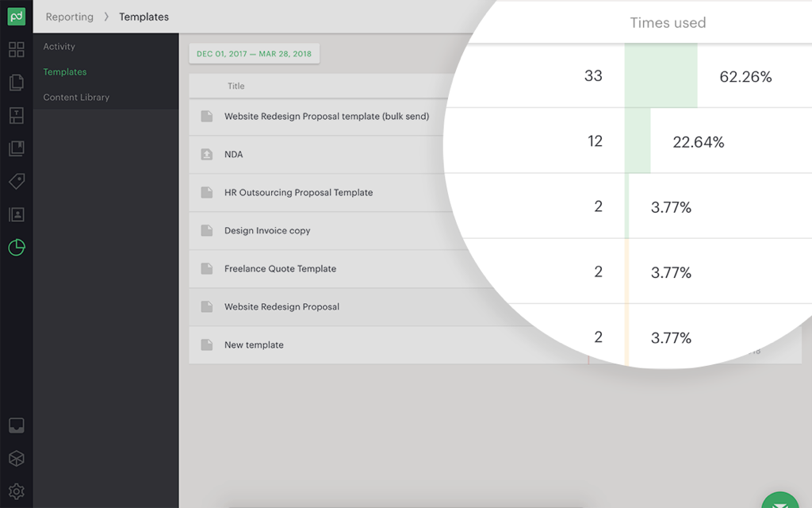Open the Catalog price tag icon
The width and height of the screenshot is (812, 508).
pyautogui.click(x=17, y=182)
